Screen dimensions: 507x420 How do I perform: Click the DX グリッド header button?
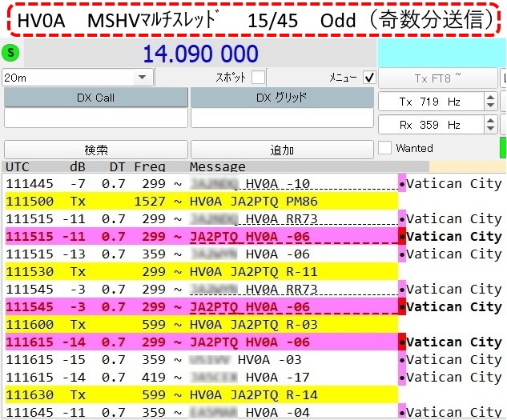point(282,98)
